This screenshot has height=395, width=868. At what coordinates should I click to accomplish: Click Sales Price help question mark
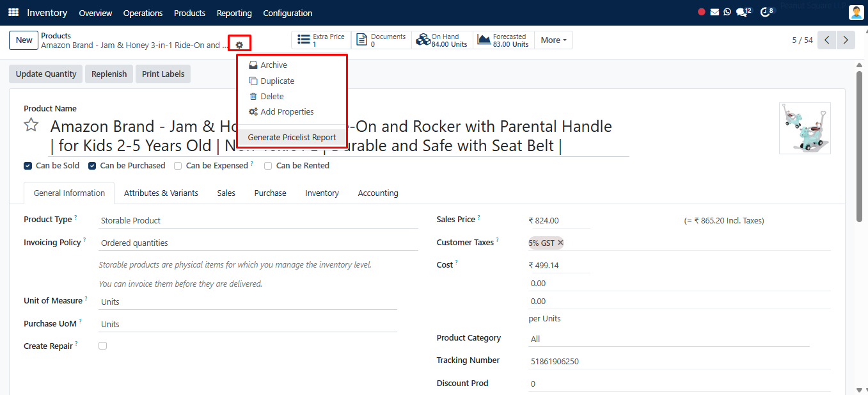click(x=478, y=218)
